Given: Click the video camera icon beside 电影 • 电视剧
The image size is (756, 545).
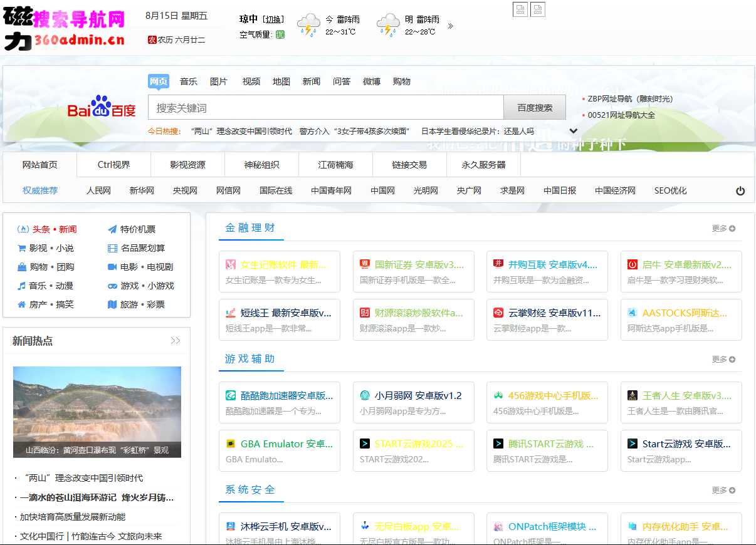Looking at the screenshot, I should 112,267.
